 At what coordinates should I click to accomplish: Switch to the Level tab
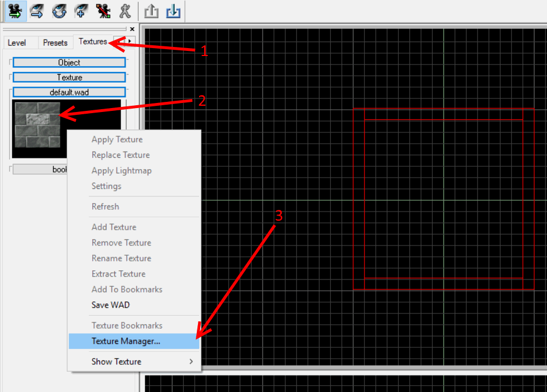point(17,43)
